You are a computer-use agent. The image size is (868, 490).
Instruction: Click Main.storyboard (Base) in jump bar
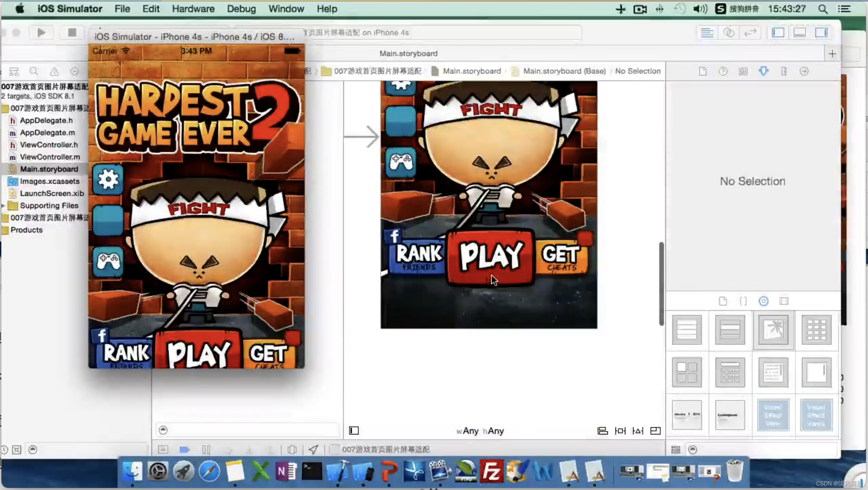point(564,71)
